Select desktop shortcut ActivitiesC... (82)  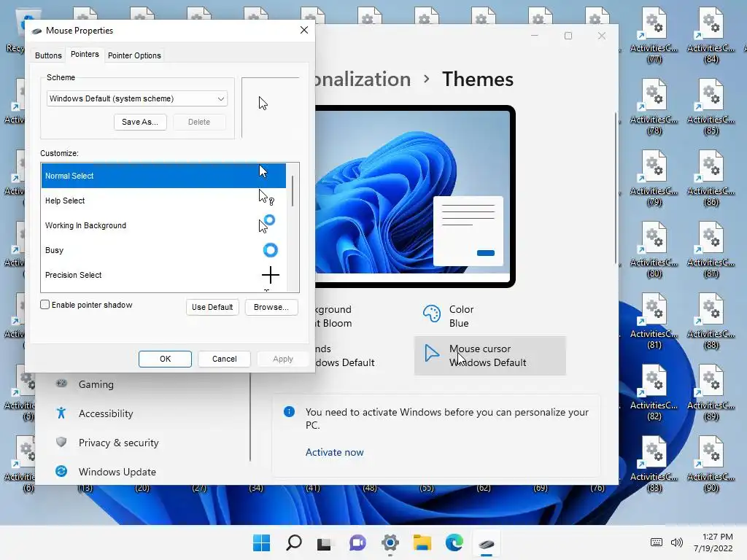[x=654, y=393]
